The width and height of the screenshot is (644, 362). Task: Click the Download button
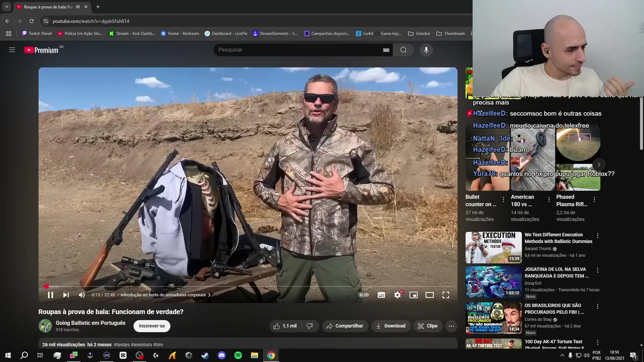pyautogui.click(x=391, y=326)
